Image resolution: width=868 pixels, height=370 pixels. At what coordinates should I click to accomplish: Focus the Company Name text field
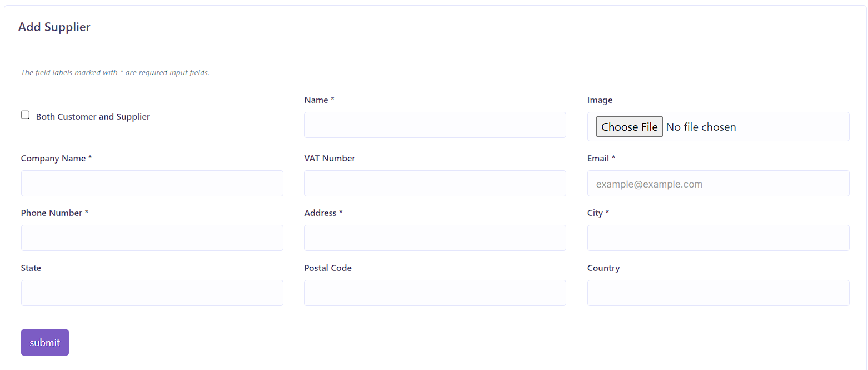tap(152, 183)
